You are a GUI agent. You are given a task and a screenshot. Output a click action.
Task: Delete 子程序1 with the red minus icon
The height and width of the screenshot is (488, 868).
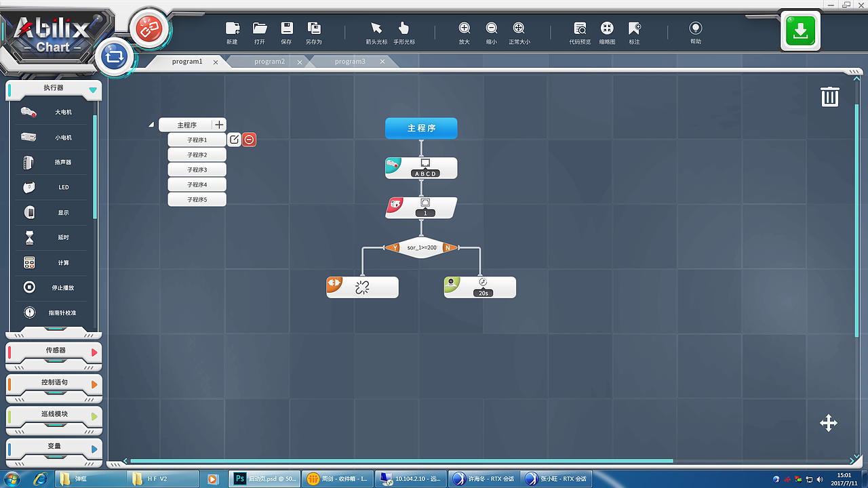249,140
